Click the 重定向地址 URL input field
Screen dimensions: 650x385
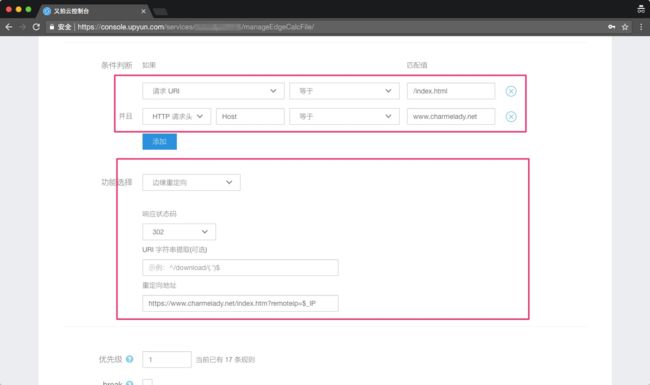(x=240, y=303)
